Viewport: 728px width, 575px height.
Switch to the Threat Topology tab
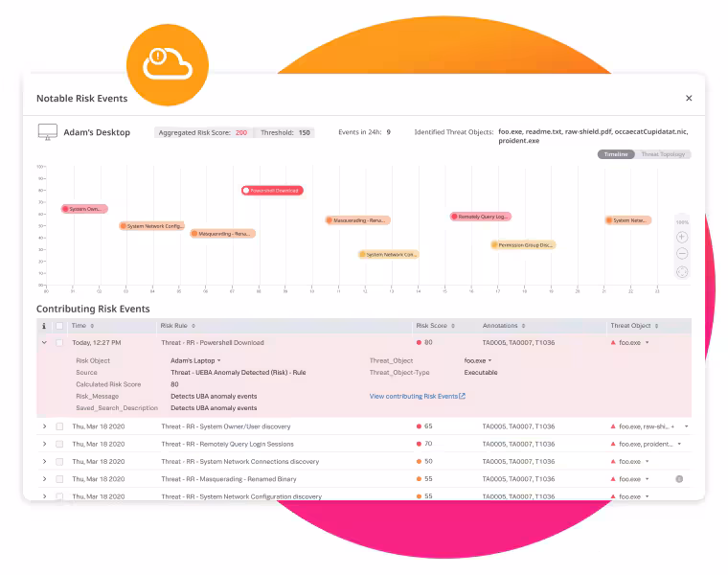[x=663, y=154]
